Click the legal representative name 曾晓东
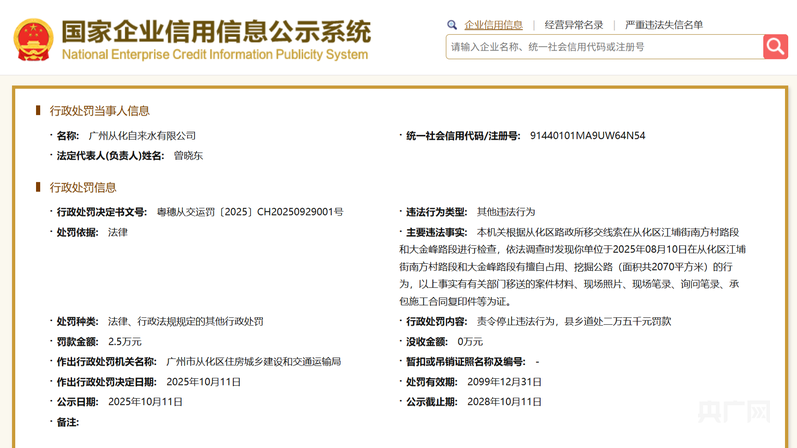The image size is (797, 448). (188, 156)
